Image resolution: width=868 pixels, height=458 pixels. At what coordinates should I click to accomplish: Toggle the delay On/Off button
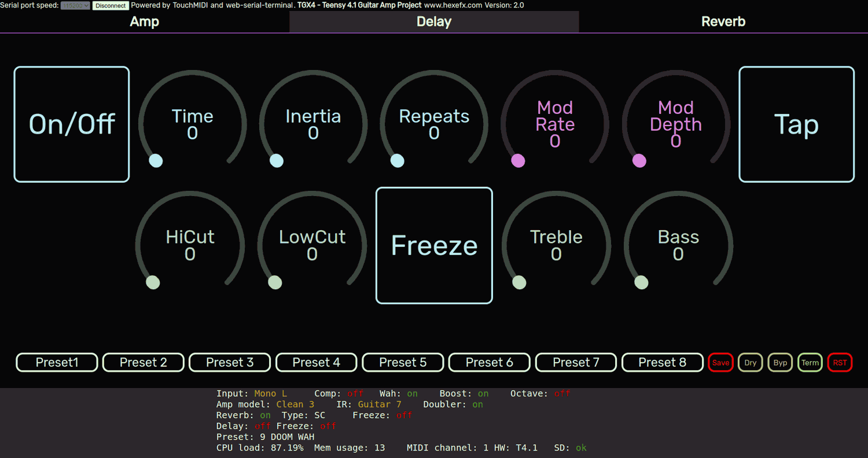click(72, 124)
